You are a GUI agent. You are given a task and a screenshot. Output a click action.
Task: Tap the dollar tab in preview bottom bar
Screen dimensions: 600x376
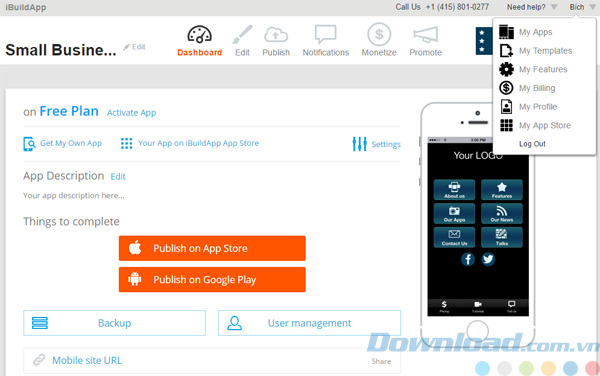(444, 306)
